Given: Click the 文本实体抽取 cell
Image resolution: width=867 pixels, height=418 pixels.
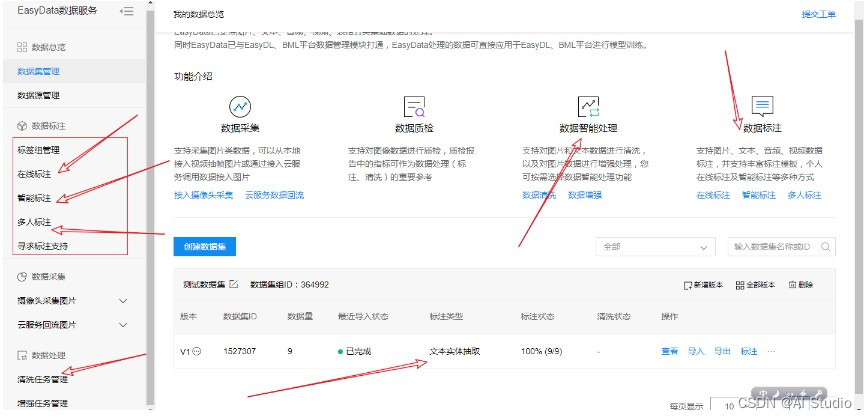Looking at the screenshot, I should (x=455, y=351).
